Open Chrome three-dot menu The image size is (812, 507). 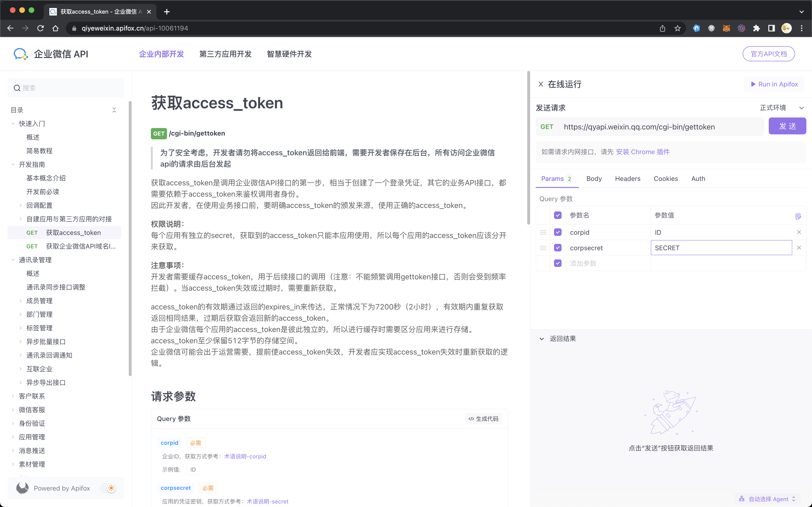click(x=802, y=28)
